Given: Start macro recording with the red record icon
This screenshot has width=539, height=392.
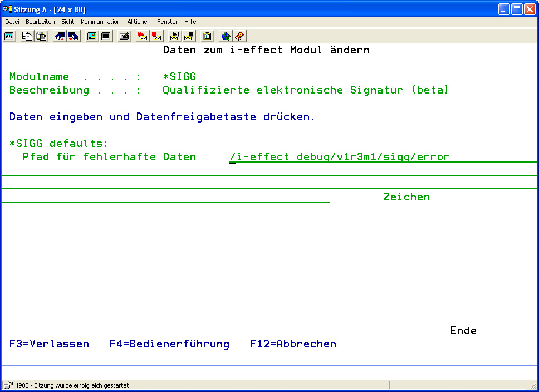Looking at the screenshot, I should (x=143, y=36).
